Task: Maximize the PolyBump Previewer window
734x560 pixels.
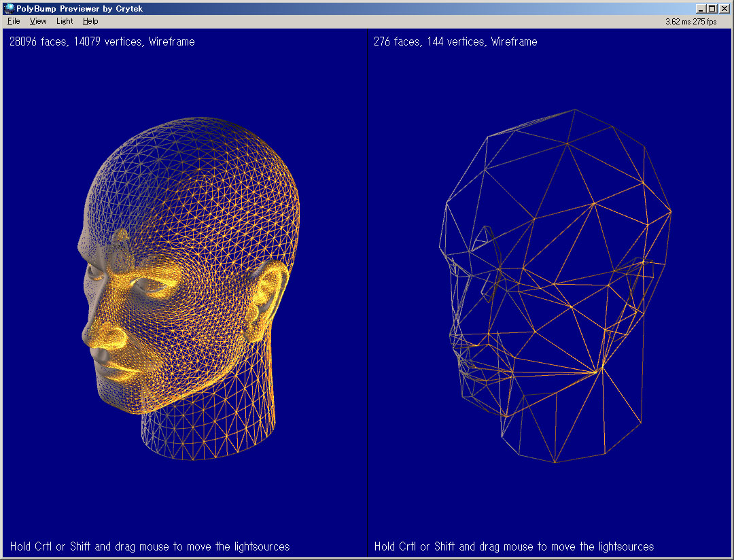Action: (x=712, y=9)
